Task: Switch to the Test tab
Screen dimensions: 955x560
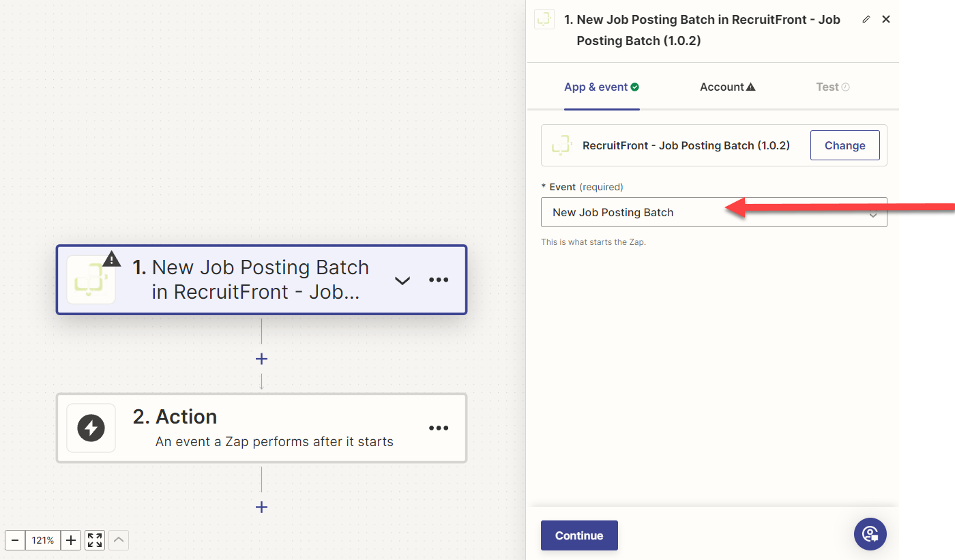Action: click(x=833, y=87)
